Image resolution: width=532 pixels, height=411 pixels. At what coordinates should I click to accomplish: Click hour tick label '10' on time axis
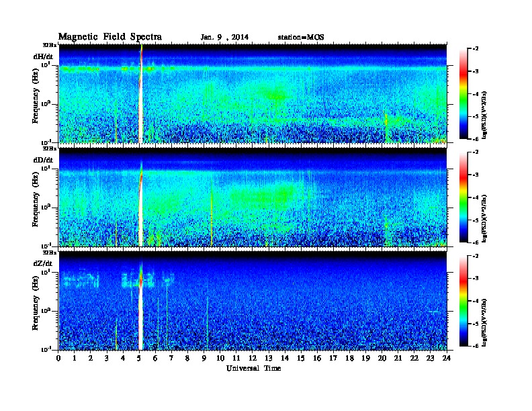coord(220,359)
